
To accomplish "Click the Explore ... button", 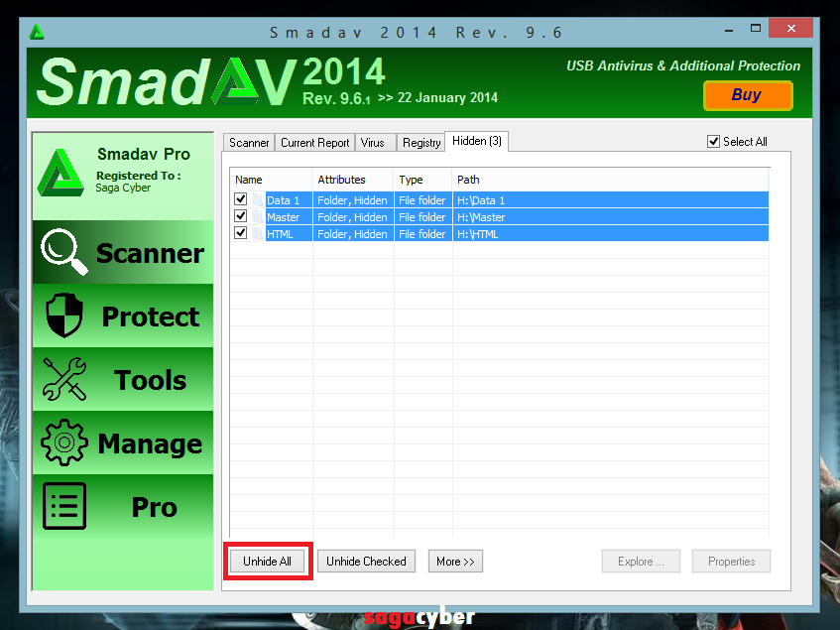I will click(x=641, y=561).
